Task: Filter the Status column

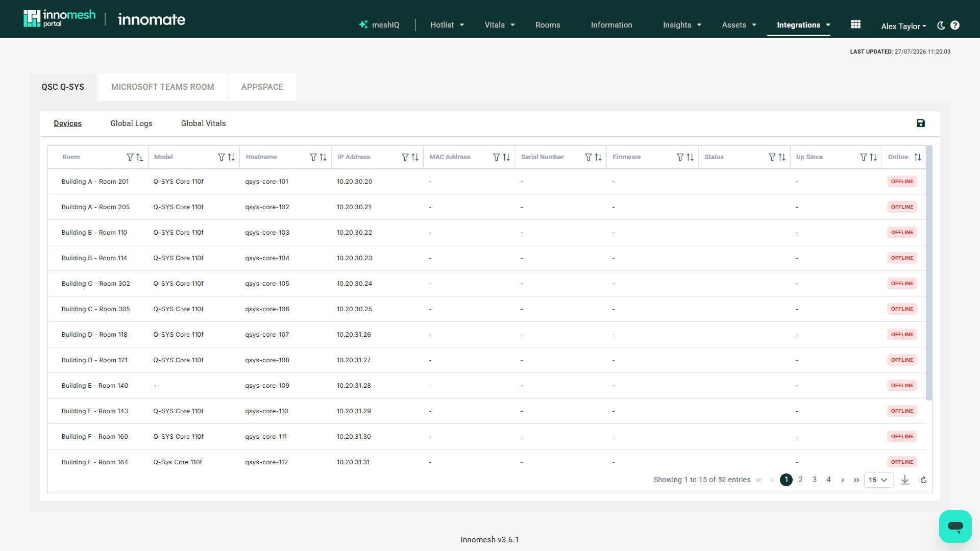Action: pos(772,157)
